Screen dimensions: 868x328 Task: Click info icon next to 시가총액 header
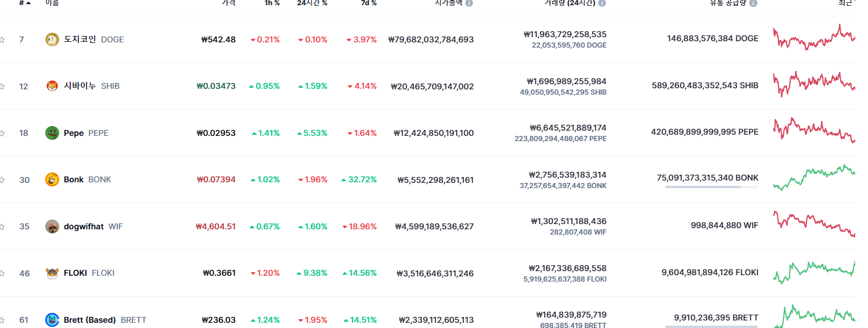point(469,3)
